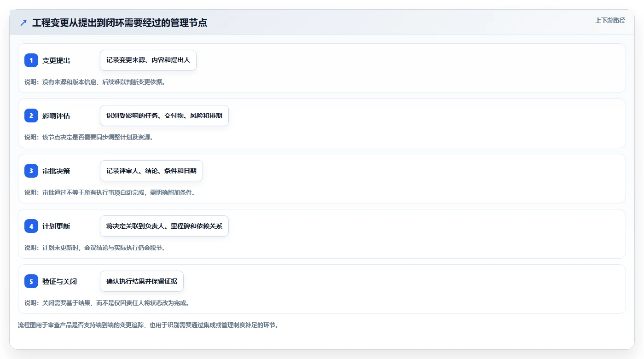Click the arrow icon beside the title

pyautogui.click(x=23, y=23)
